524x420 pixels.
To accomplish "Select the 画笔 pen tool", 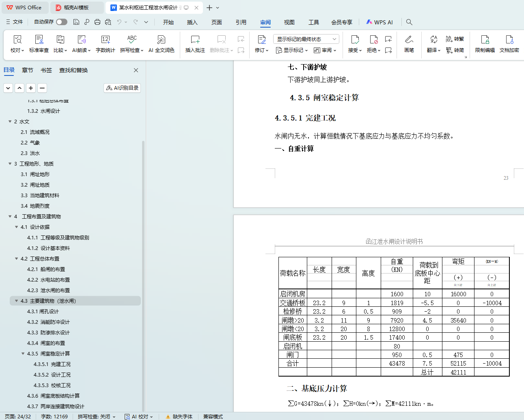I will click(x=409, y=44).
